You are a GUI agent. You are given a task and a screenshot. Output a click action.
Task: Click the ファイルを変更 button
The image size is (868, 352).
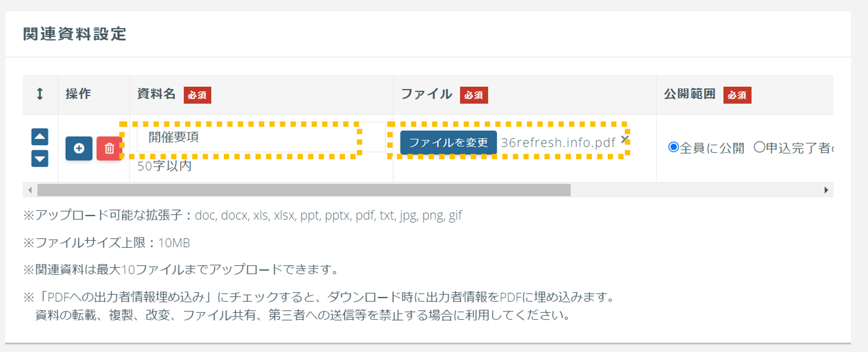(x=449, y=142)
